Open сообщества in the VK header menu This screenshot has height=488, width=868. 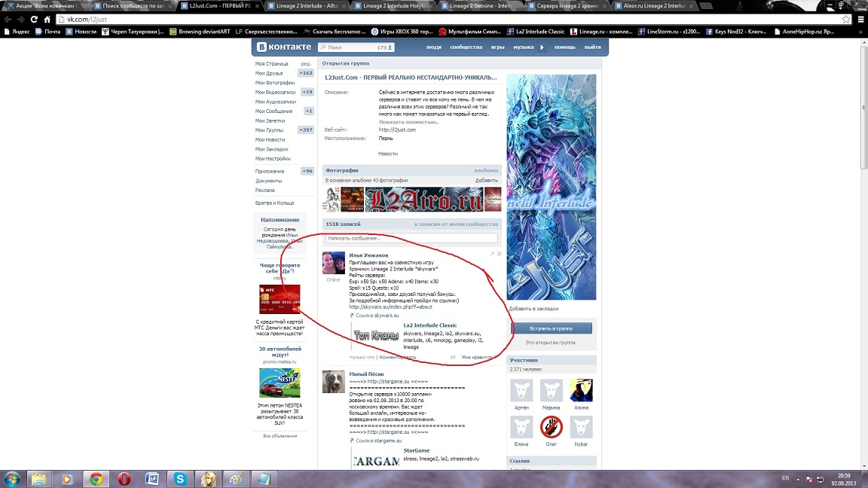tap(466, 47)
